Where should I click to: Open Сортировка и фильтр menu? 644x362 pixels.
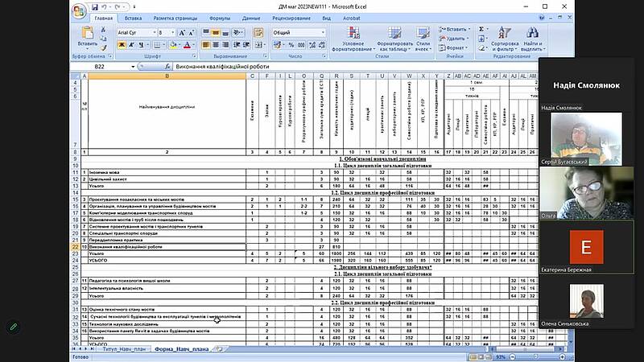point(505,39)
